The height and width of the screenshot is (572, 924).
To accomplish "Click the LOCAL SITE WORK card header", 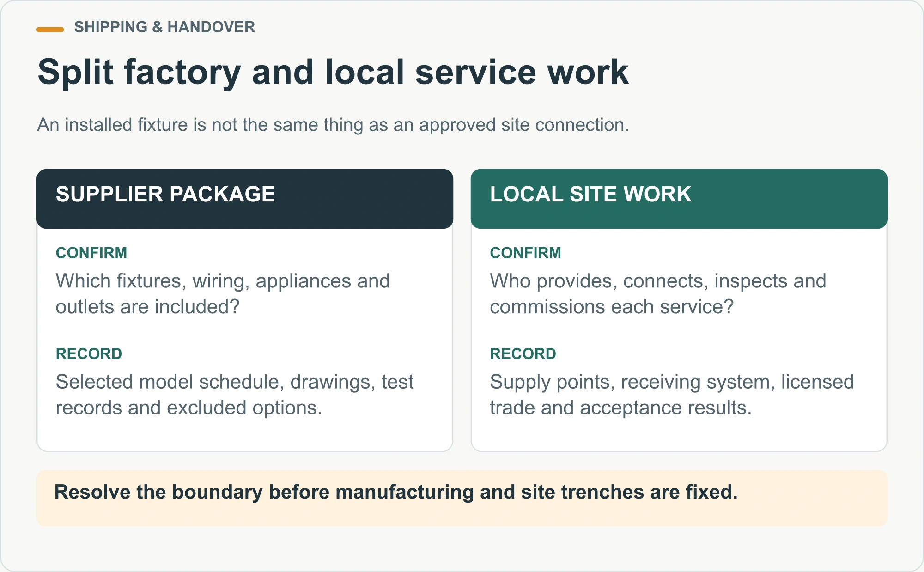I will pos(679,199).
